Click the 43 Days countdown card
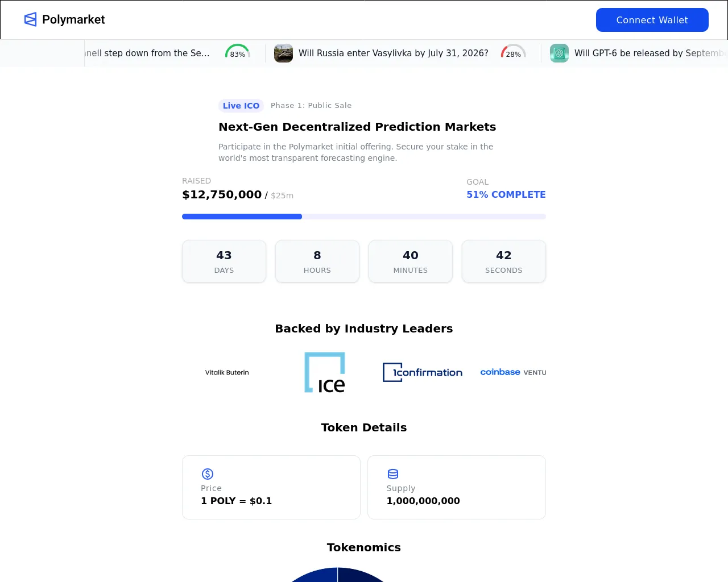Screen dimensions: 728x582 tap(224, 261)
